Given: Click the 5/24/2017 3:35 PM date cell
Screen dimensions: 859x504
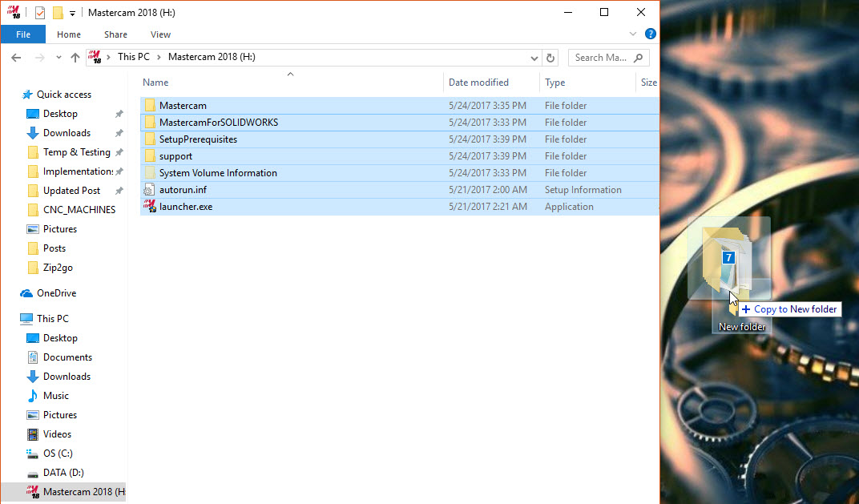Looking at the screenshot, I should coord(487,105).
